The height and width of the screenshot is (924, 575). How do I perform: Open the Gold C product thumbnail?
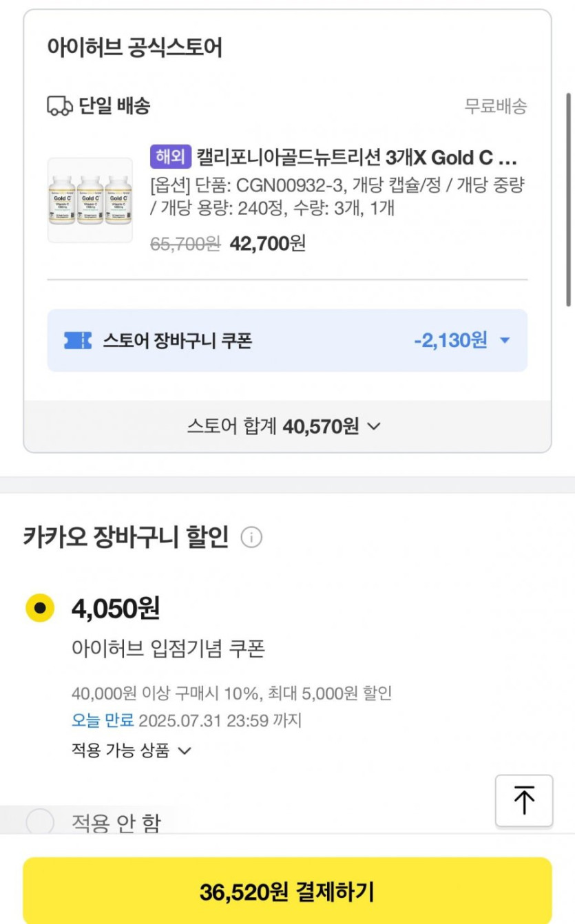point(90,200)
